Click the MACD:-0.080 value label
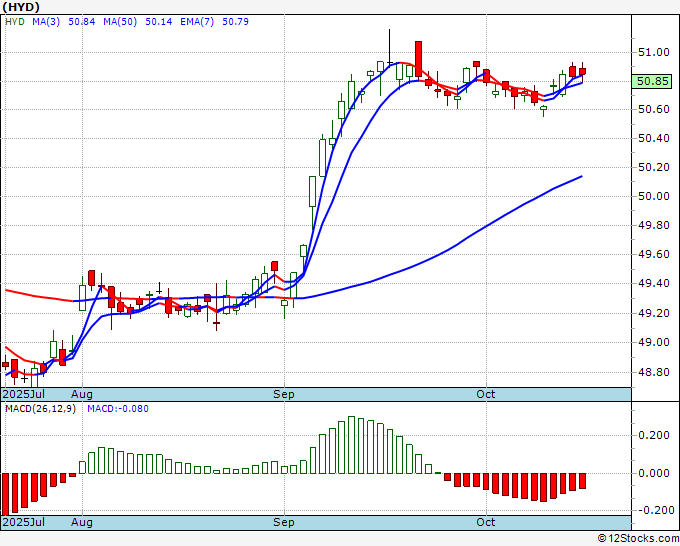 pos(118,409)
